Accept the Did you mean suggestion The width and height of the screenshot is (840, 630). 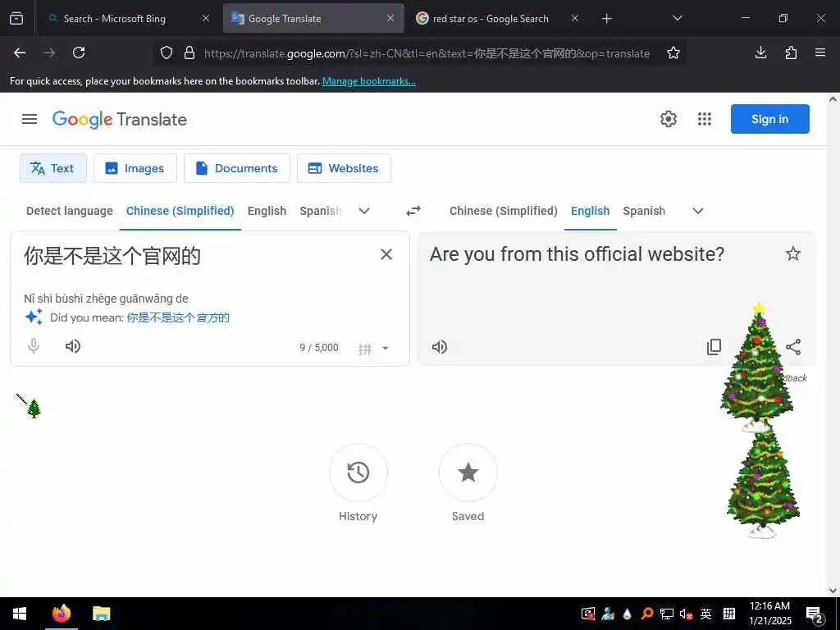(178, 317)
